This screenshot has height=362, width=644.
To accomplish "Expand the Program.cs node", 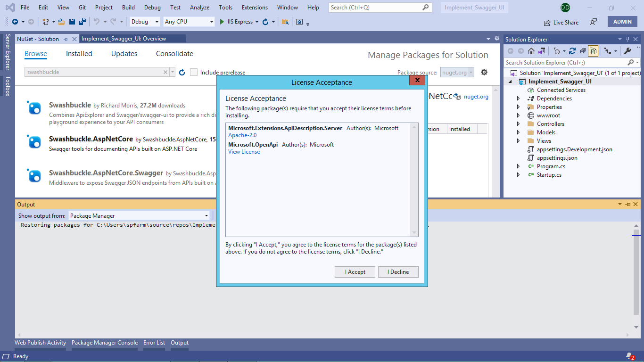I will click(x=519, y=166).
